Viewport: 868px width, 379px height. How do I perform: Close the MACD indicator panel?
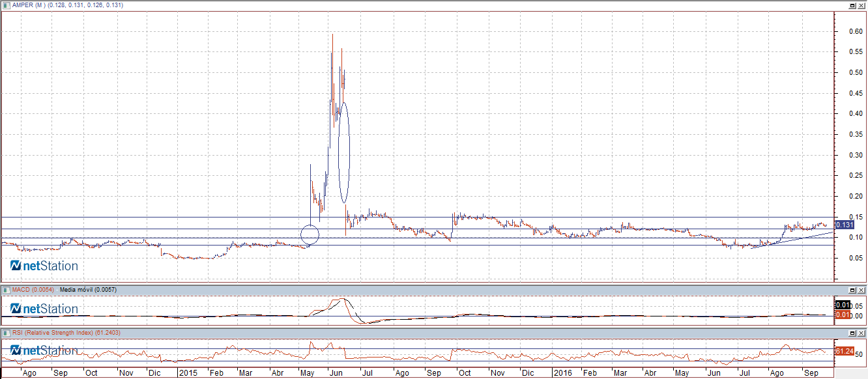(861, 289)
